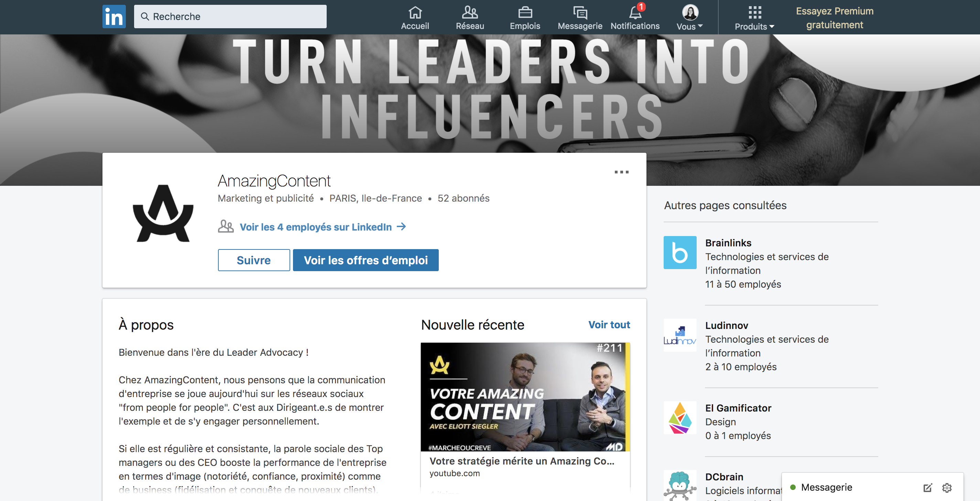Click Essayez Premium gratuitement link

point(835,18)
